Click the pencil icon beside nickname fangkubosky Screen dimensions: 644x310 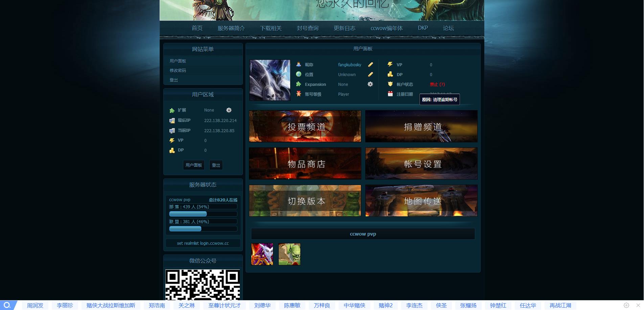[370, 65]
